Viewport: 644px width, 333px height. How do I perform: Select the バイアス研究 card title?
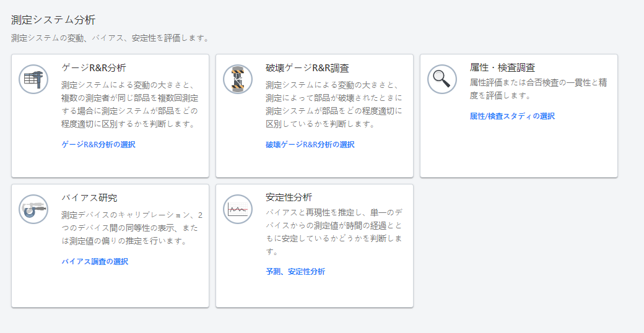pos(89,197)
